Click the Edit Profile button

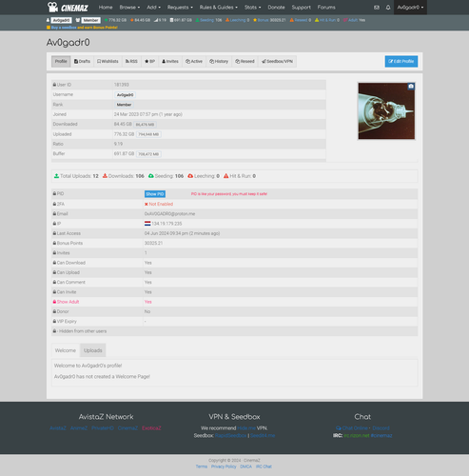[x=401, y=61]
